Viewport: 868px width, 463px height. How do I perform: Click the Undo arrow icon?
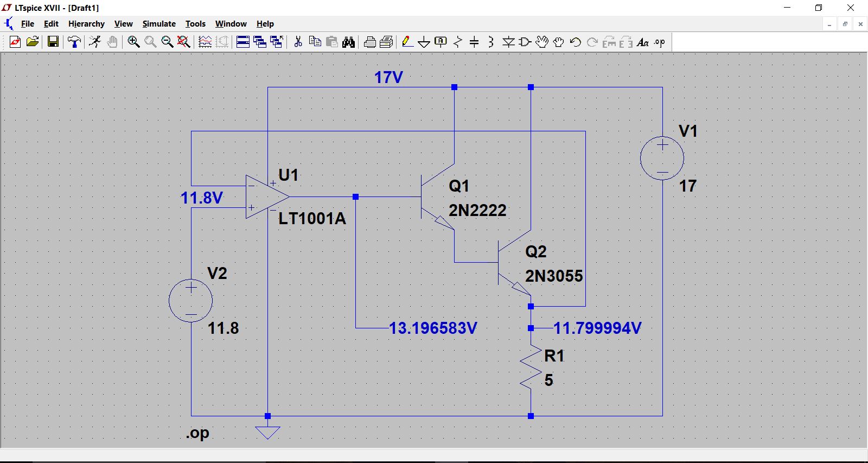point(576,42)
